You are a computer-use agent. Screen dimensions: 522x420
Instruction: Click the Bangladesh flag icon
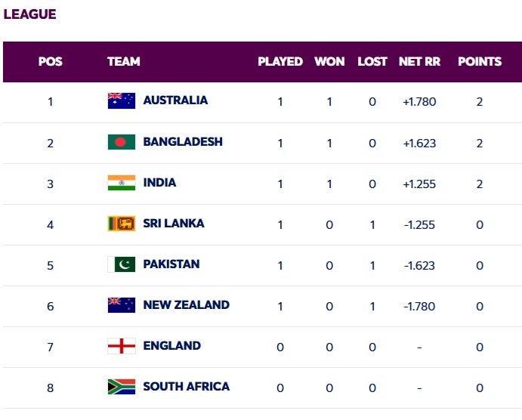pyautogui.click(x=121, y=142)
